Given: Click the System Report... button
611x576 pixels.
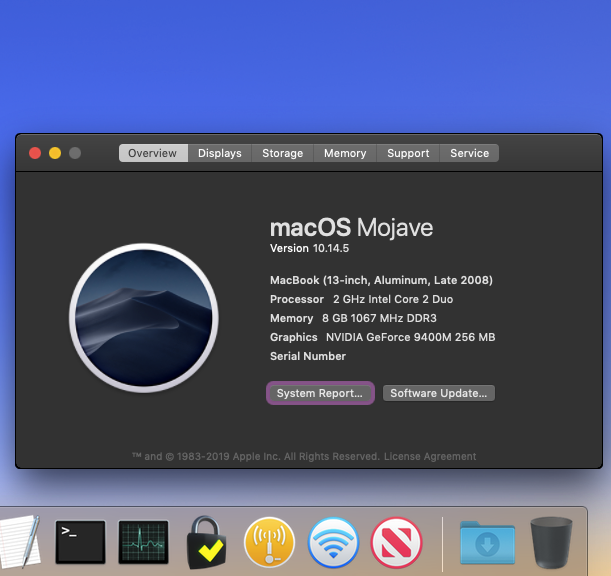Looking at the screenshot, I should pos(320,393).
